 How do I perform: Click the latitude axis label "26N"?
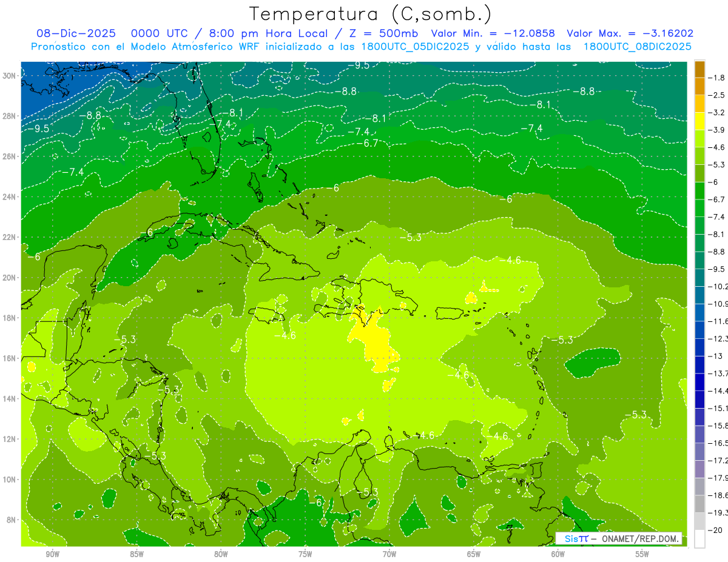9,156
